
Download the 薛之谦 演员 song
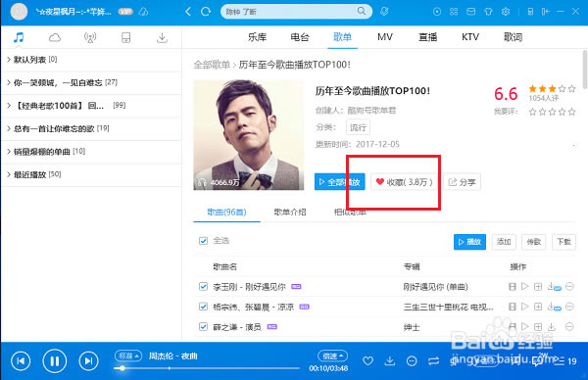tap(551, 327)
